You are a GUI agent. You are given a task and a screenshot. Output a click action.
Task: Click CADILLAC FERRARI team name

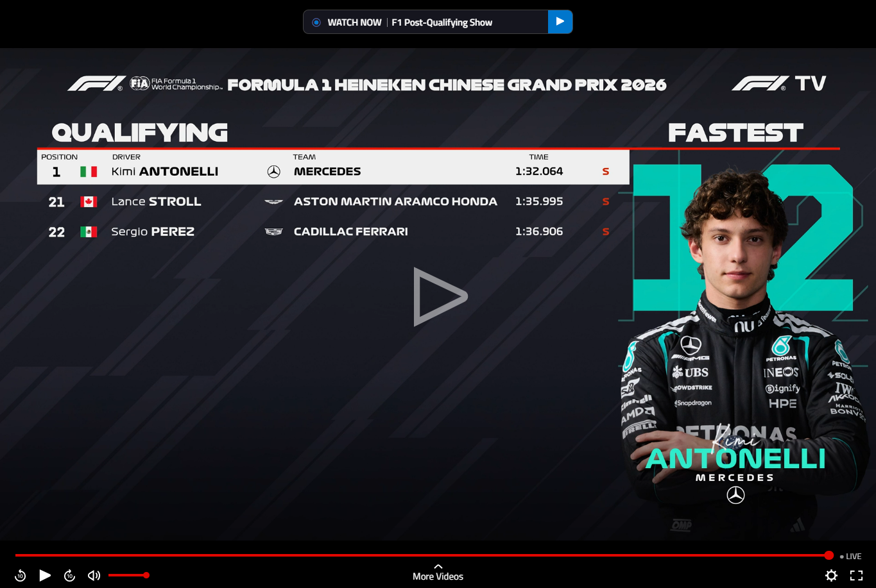(x=350, y=231)
